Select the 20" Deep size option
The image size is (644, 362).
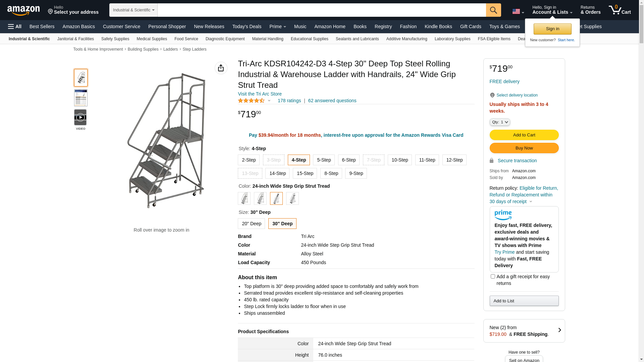click(251, 224)
